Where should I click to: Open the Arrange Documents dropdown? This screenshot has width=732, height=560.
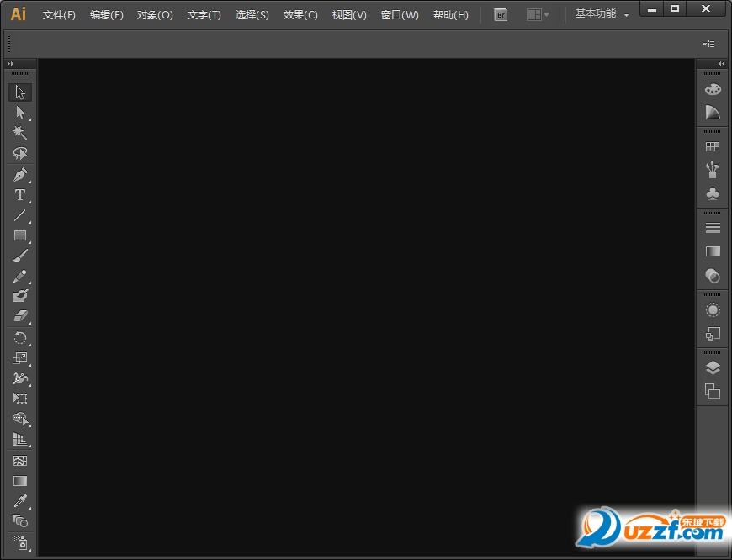coord(538,15)
